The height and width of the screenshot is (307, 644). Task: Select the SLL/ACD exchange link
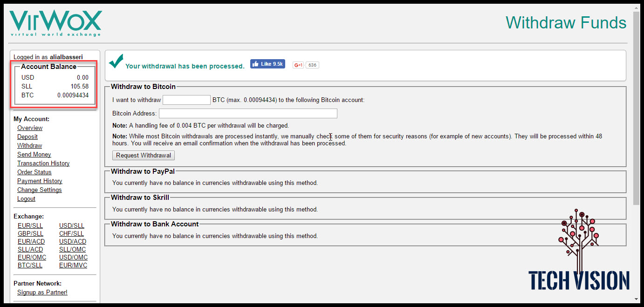(30, 249)
